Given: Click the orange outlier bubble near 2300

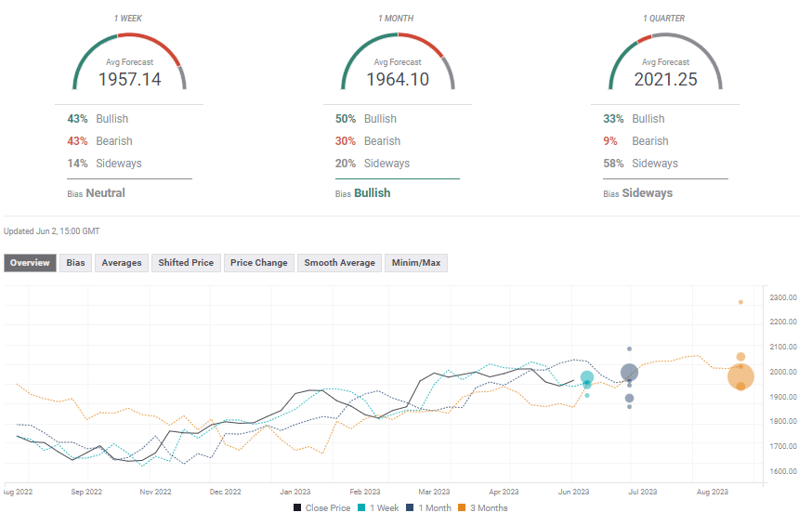Looking at the screenshot, I should [x=740, y=302].
